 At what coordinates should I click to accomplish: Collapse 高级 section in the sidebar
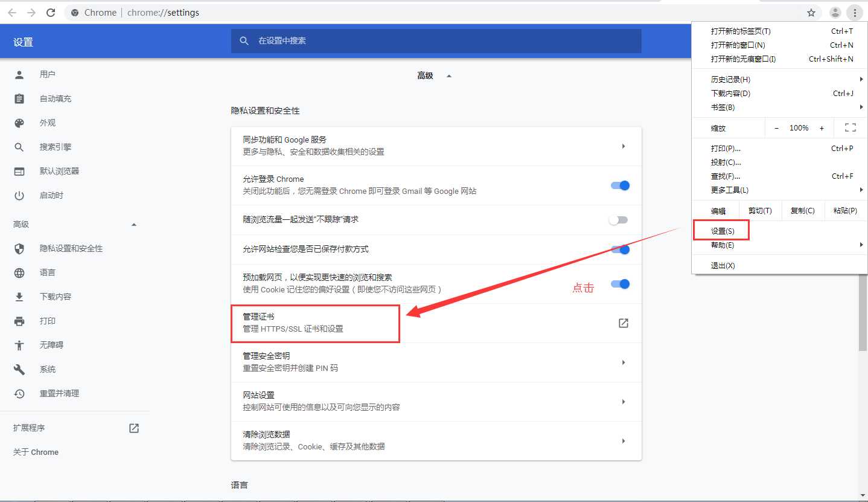(x=134, y=225)
